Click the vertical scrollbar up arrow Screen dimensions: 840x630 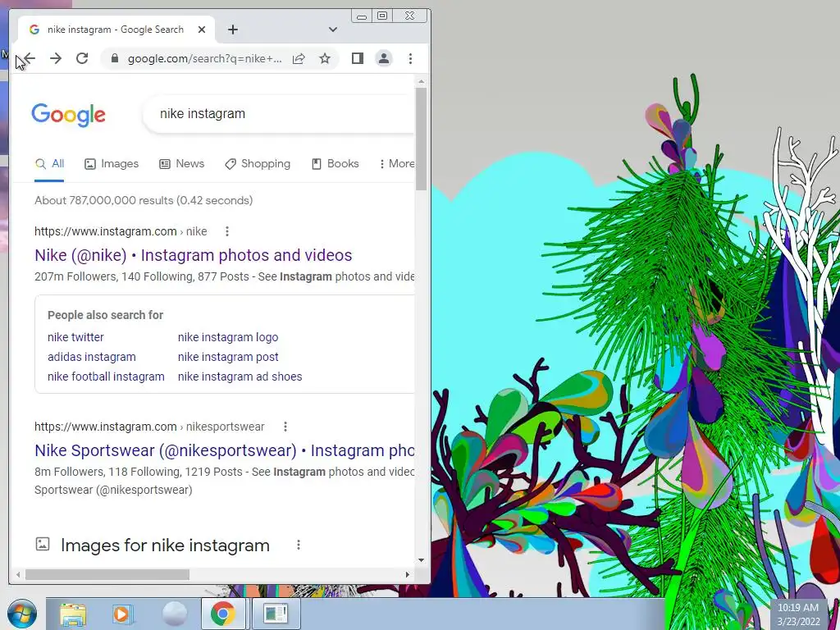(x=421, y=81)
